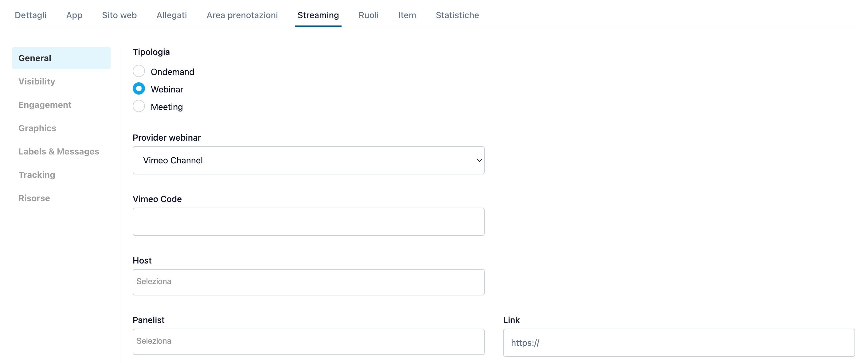Image resolution: width=868 pixels, height=363 pixels.
Task: Open the Risorse section
Action: click(34, 198)
